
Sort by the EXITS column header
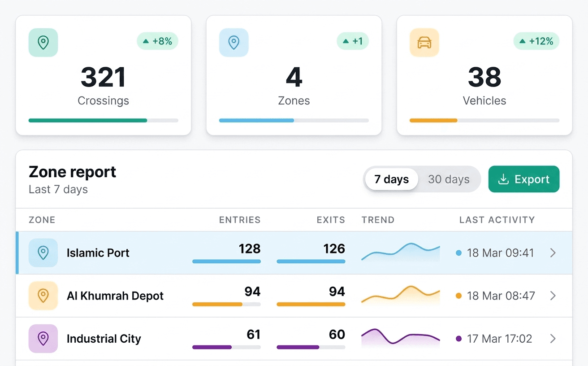331,220
